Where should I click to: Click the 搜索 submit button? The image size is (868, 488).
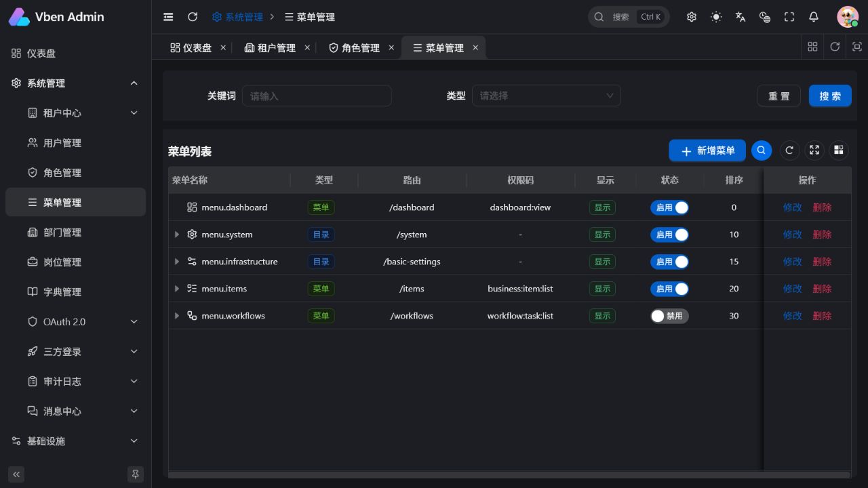tap(830, 96)
